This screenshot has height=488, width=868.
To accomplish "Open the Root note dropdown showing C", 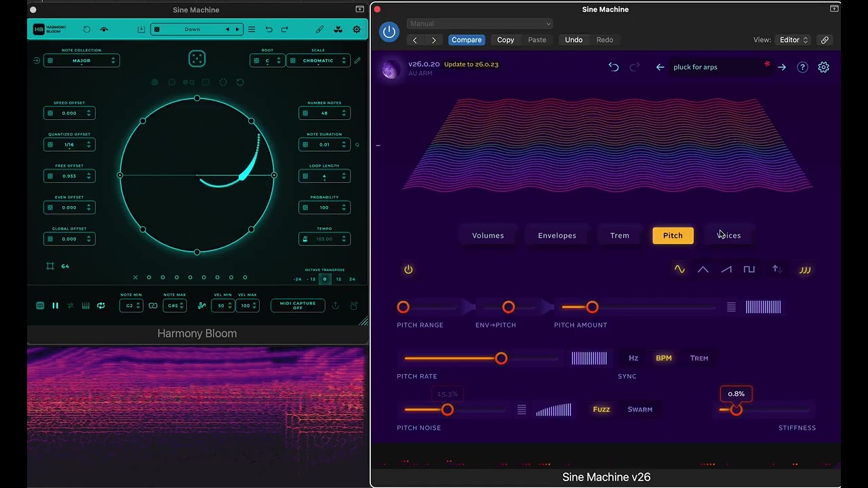I will pyautogui.click(x=267, y=60).
